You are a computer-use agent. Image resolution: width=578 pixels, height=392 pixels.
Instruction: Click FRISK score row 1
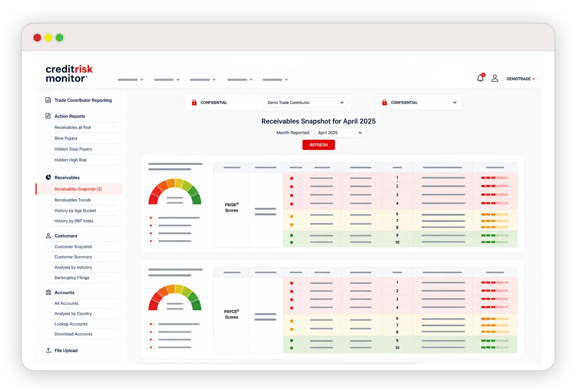400,178
